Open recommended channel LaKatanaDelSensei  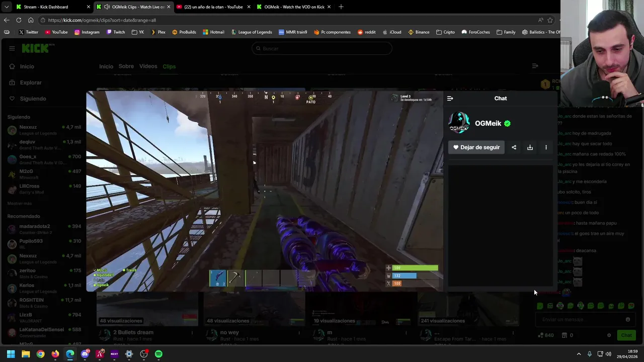tap(44, 332)
